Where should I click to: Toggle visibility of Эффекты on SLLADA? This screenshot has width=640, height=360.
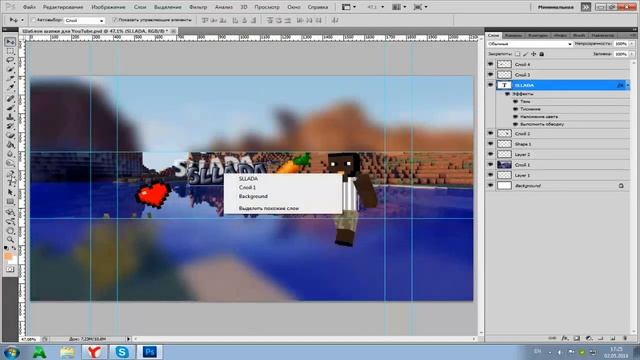tap(507, 94)
